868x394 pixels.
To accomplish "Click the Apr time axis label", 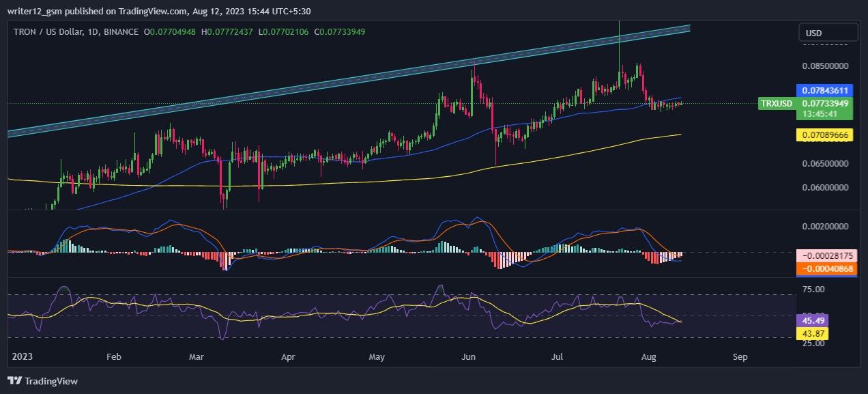I will [288, 356].
